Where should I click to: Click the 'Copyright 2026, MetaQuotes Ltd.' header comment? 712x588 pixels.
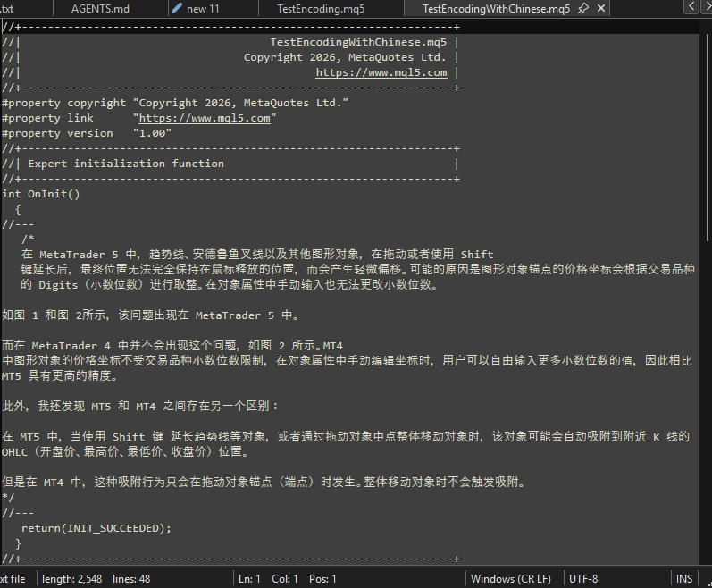(x=345, y=57)
